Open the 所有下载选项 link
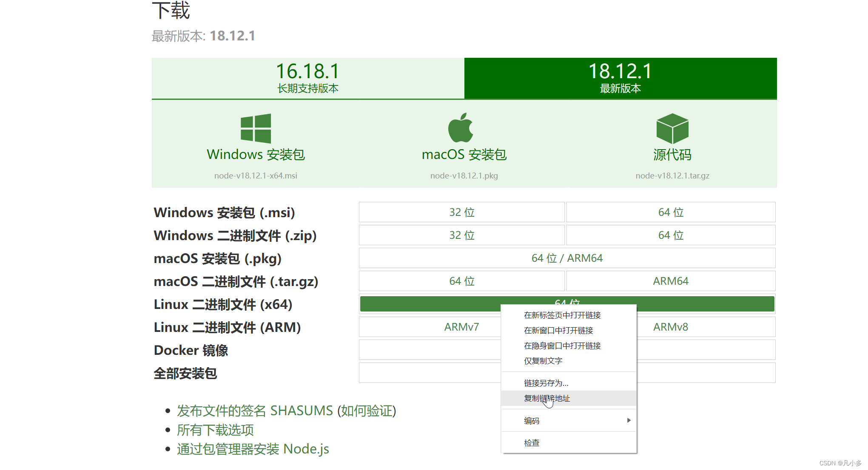 [x=215, y=430]
